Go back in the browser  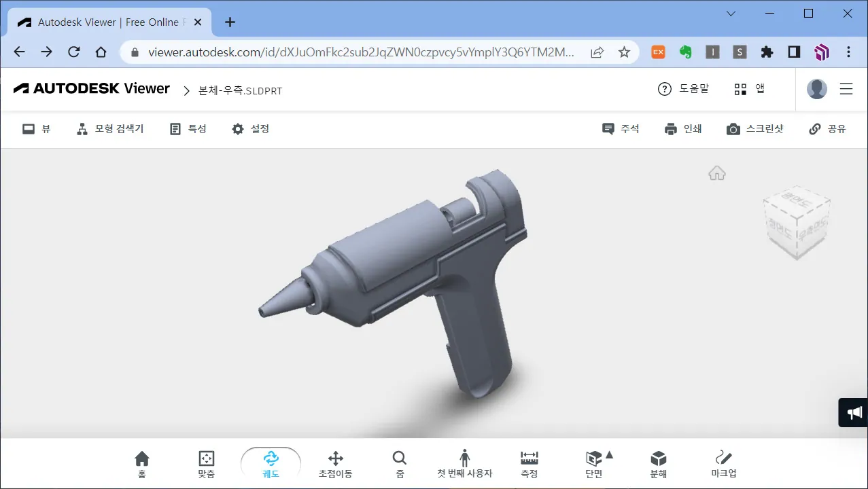coord(19,52)
